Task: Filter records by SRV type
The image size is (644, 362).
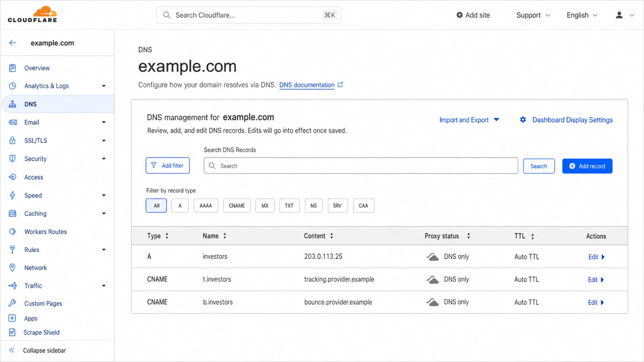Action: 337,205
